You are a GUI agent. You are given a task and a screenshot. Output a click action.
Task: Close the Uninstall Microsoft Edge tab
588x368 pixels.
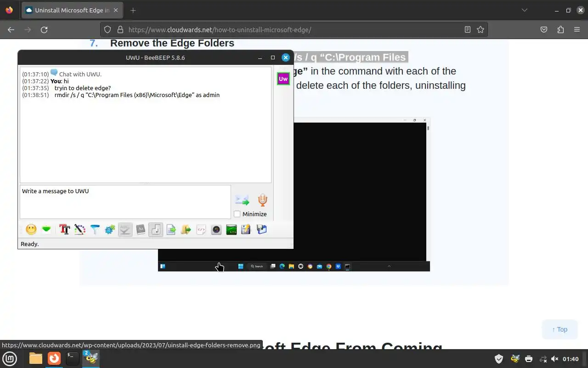116,10
